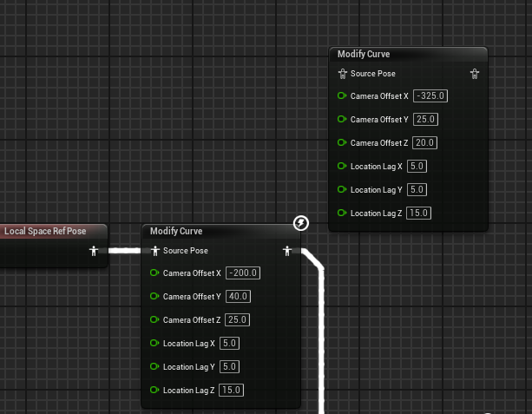
Task: Click Location Lag Y pin on upper Modify Curve
Action: click(x=342, y=189)
